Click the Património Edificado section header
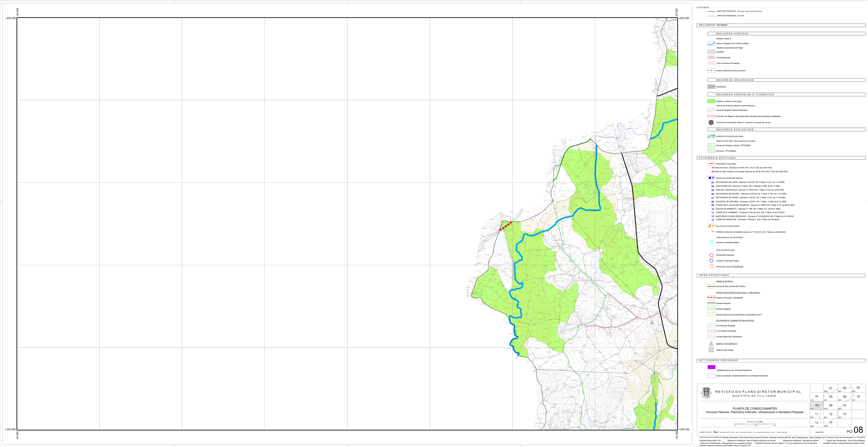Screen dimensions: 868x447 (x=781, y=158)
